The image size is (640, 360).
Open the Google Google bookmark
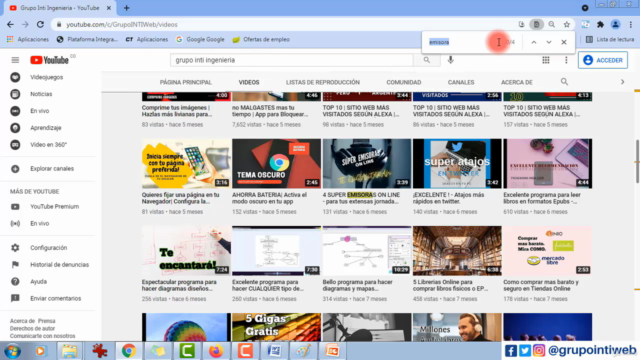pyautogui.click(x=200, y=39)
